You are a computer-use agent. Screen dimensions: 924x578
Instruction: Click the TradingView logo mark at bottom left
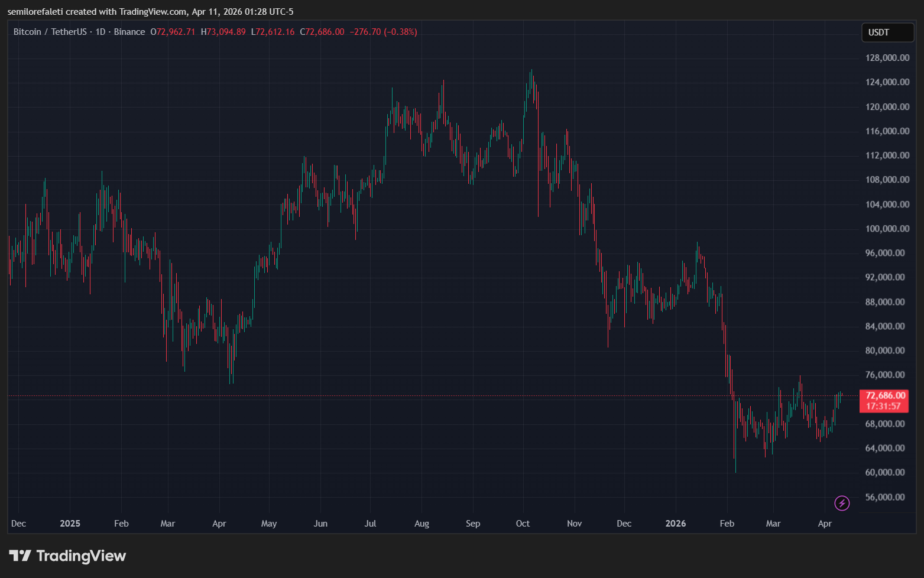pos(20,556)
